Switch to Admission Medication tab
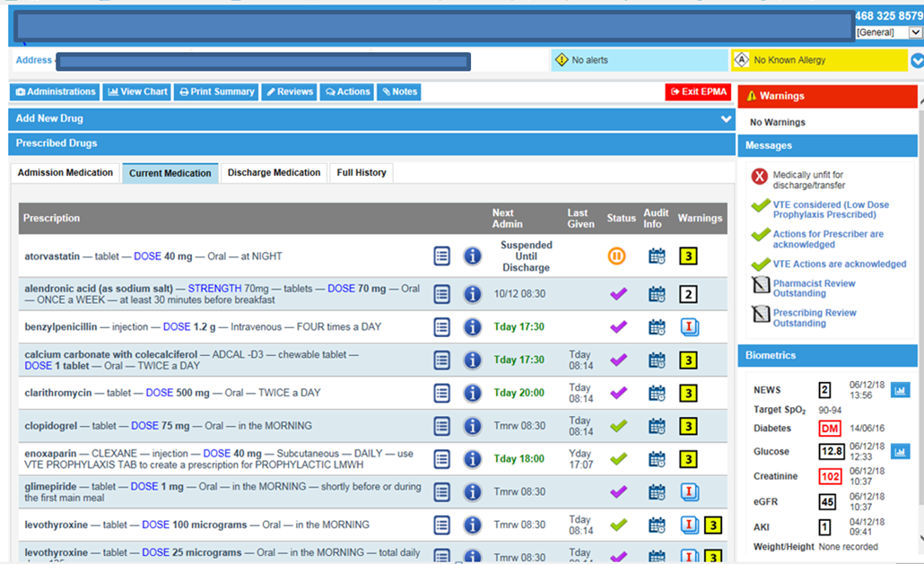 [x=65, y=172]
